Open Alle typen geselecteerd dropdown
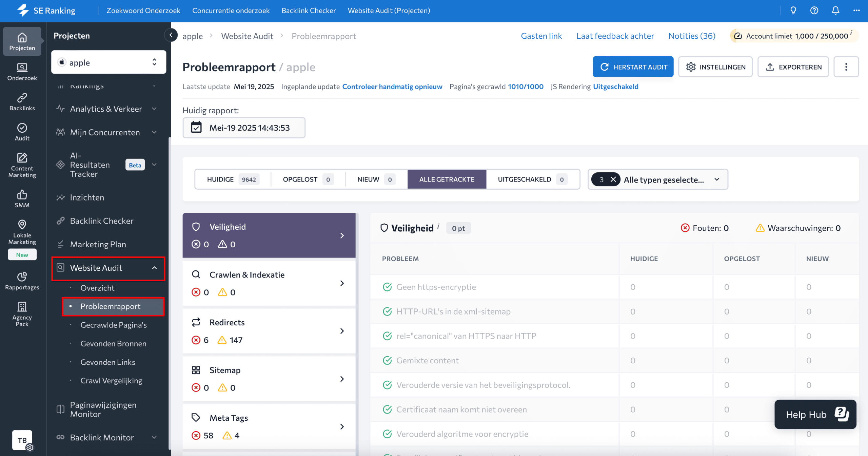 click(x=658, y=179)
